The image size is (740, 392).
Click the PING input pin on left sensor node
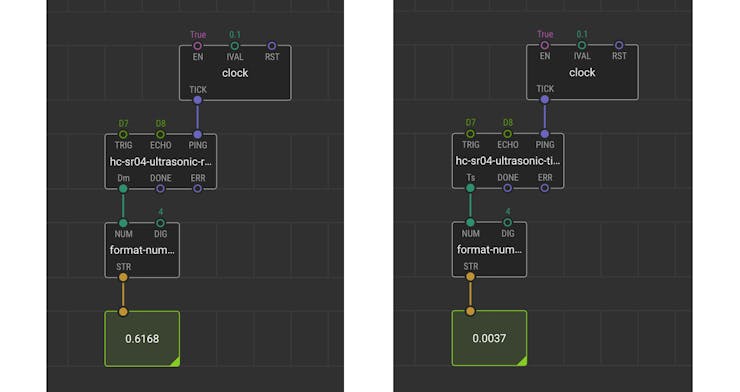[198, 134]
